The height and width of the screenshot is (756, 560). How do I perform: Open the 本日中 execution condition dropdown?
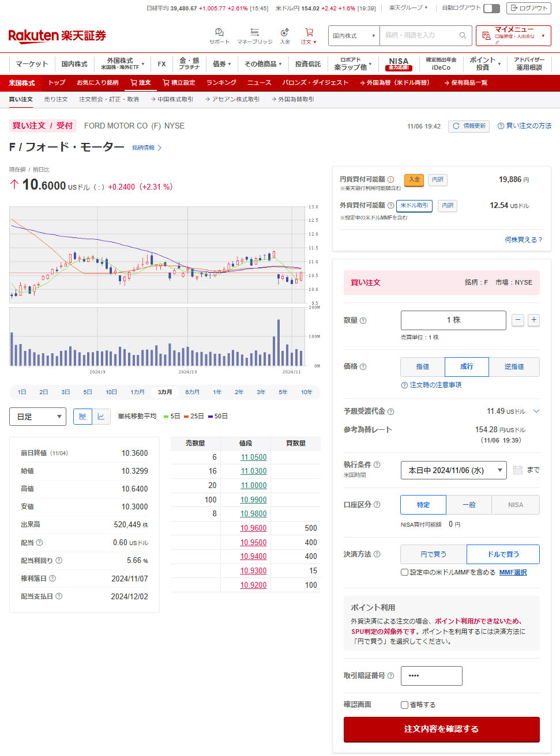[453, 470]
